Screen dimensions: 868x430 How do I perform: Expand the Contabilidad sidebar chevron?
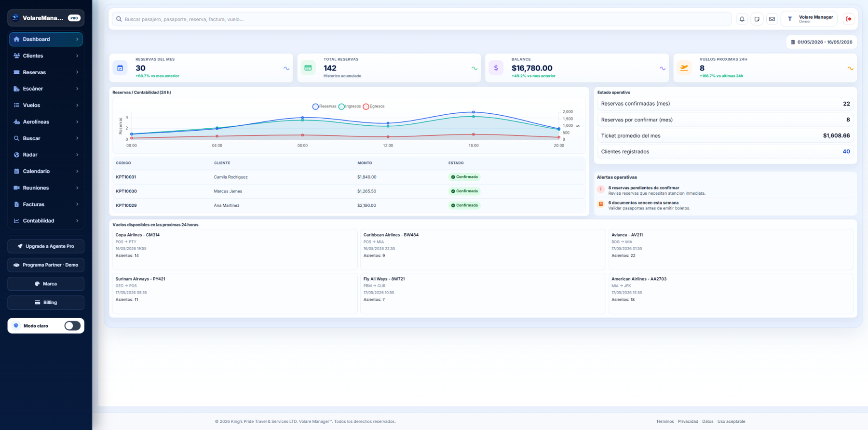tap(77, 221)
